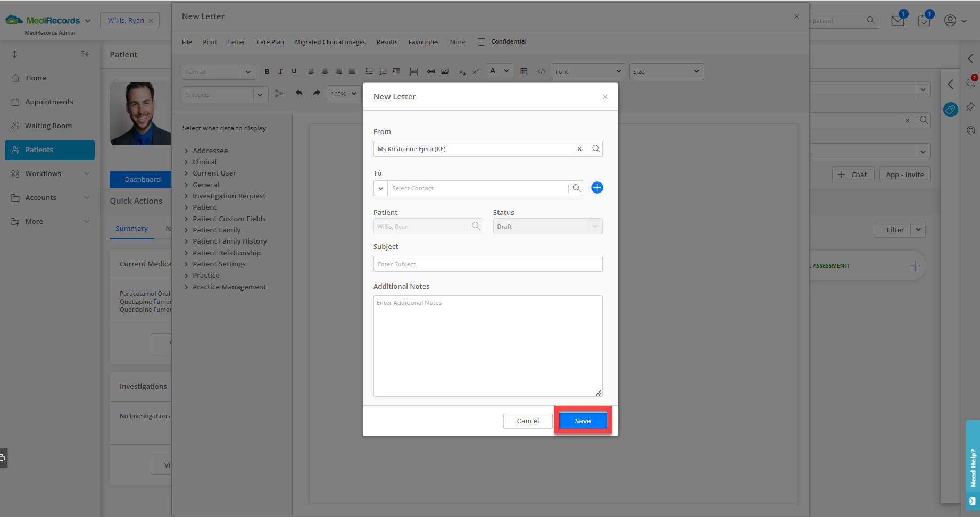This screenshot has height=517, width=980.
Task: Open text color picker A button
Action: [493, 71]
